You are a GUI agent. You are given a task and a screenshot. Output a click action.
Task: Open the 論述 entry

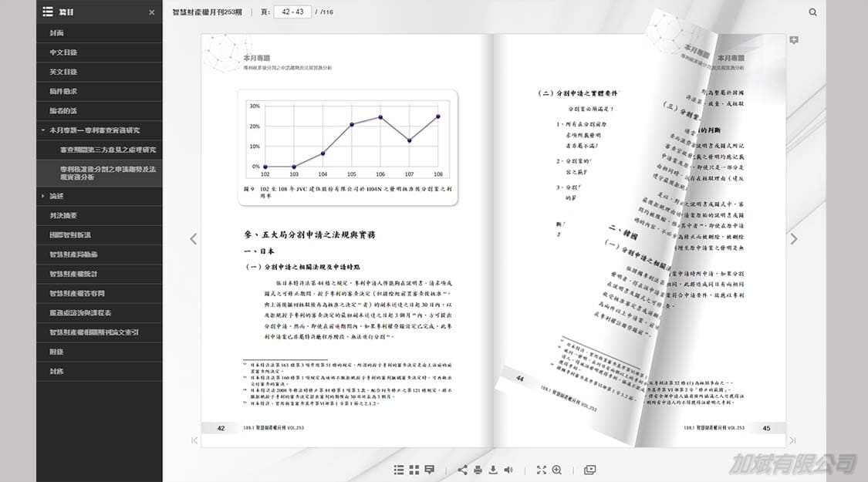coord(100,196)
